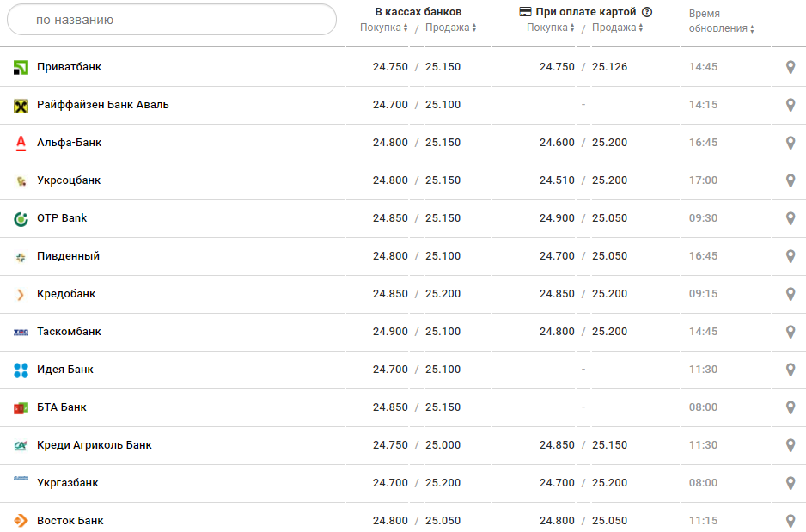
Task: Sort by cash desk Покупка rate
Action: pos(384,28)
